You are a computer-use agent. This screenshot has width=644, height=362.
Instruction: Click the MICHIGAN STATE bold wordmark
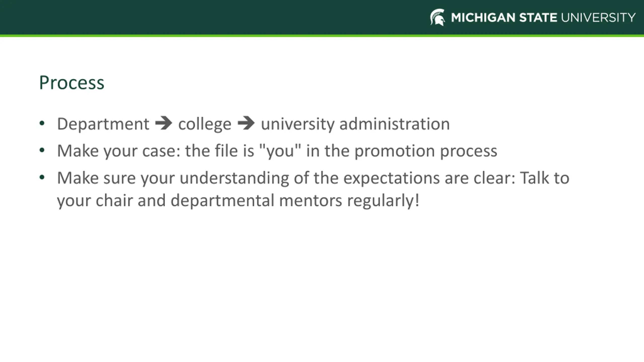click(x=504, y=18)
